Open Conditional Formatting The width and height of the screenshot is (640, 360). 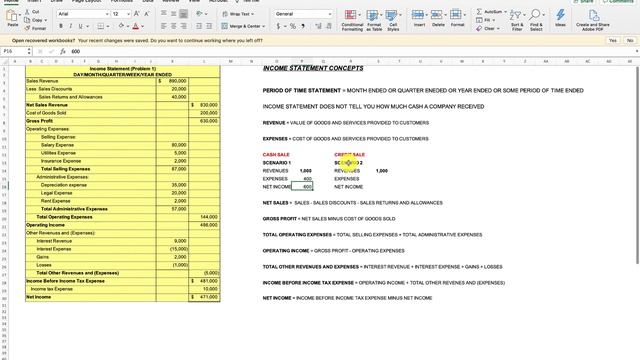[352, 20]
